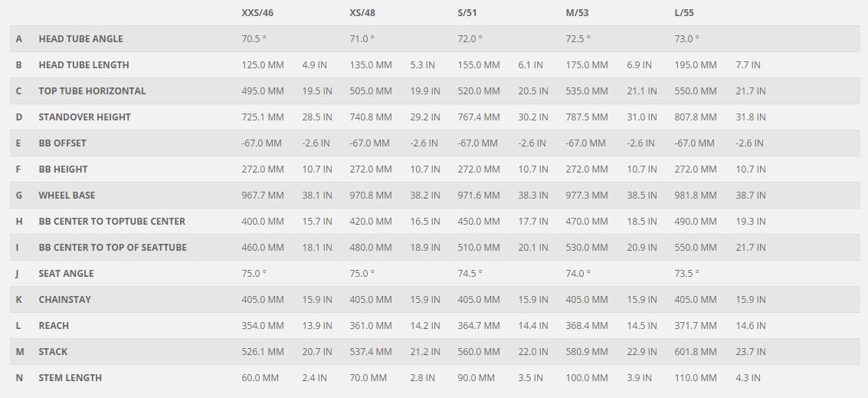The image size is (868, 398).
Task: Click the SEAT ANGLE row label
Action: [66, 274]
